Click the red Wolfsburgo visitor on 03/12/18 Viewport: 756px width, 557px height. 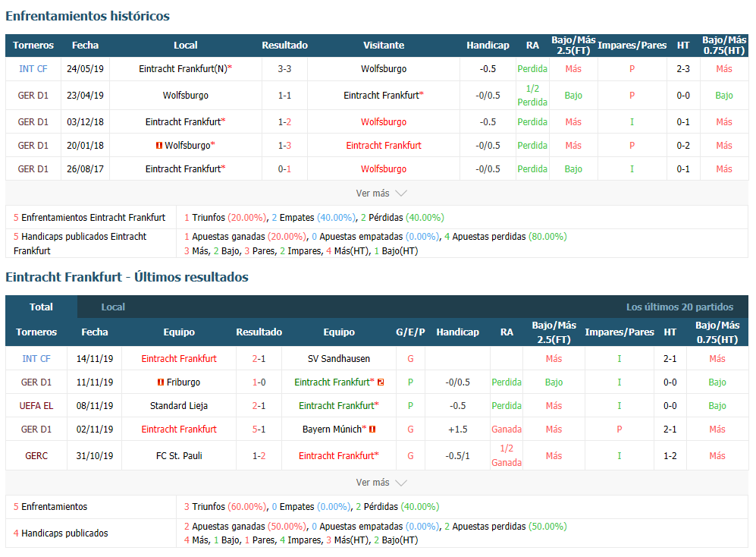click(384, 122)
